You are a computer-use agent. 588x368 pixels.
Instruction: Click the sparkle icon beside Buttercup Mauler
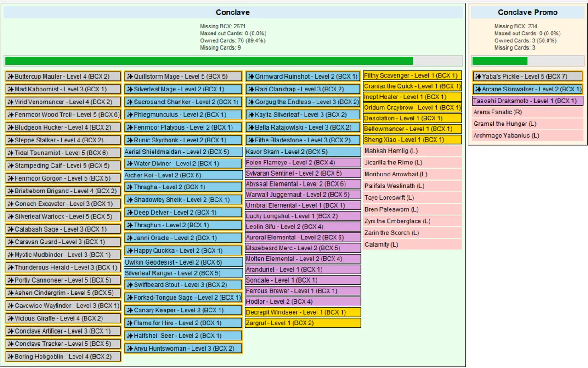[11, 77]
